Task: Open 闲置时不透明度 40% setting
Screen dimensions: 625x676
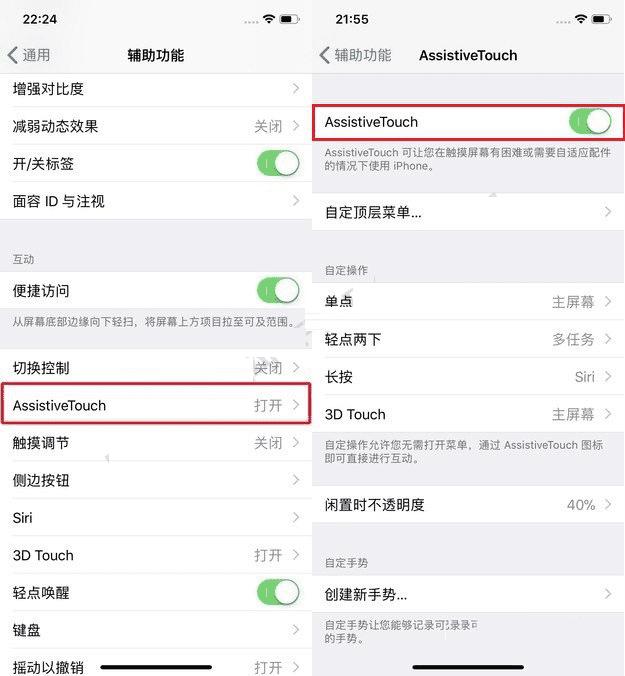Action: coord(468,504)
